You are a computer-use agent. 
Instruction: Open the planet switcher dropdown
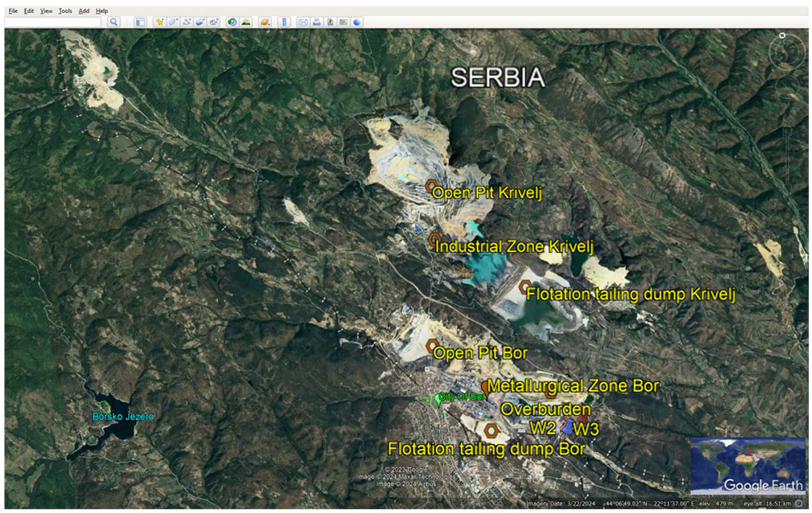265,22
